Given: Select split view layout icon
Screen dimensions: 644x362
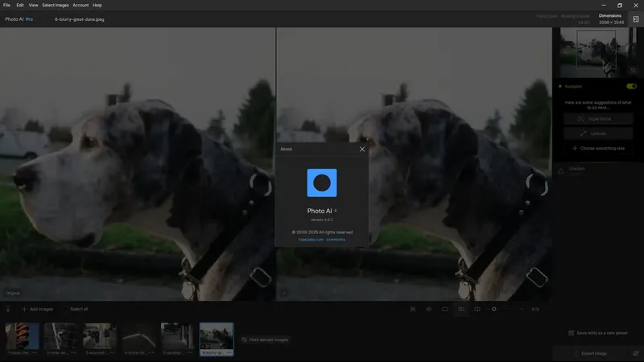Looking at the screenshot, I should 477,309.
